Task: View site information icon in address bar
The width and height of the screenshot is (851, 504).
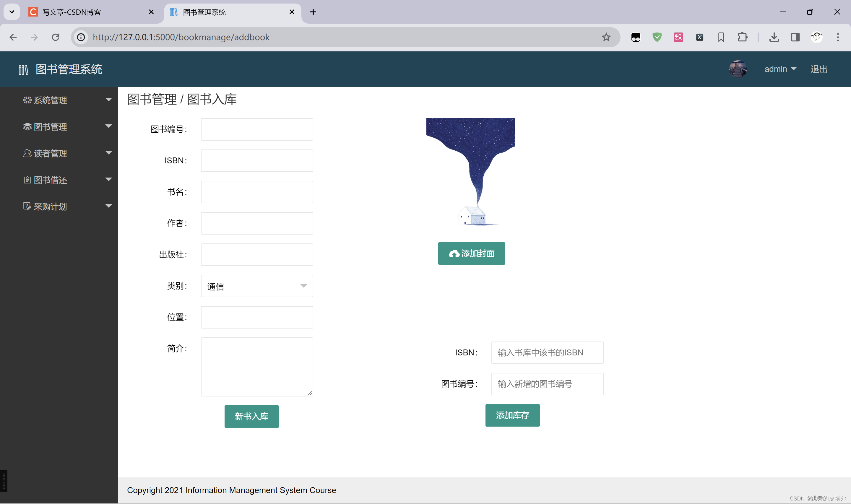Action: [81, 37]
